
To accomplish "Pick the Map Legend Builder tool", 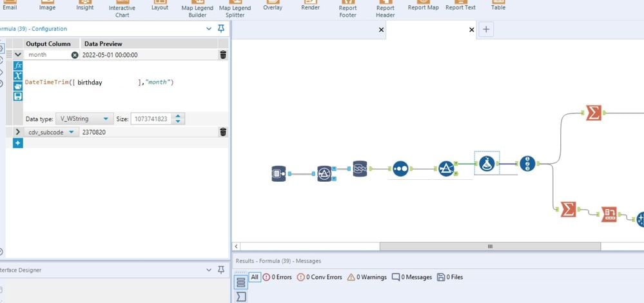I will point(197,9).
